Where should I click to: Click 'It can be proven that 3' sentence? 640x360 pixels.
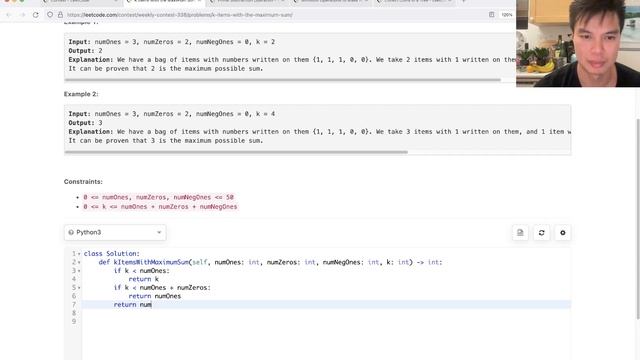166,140
